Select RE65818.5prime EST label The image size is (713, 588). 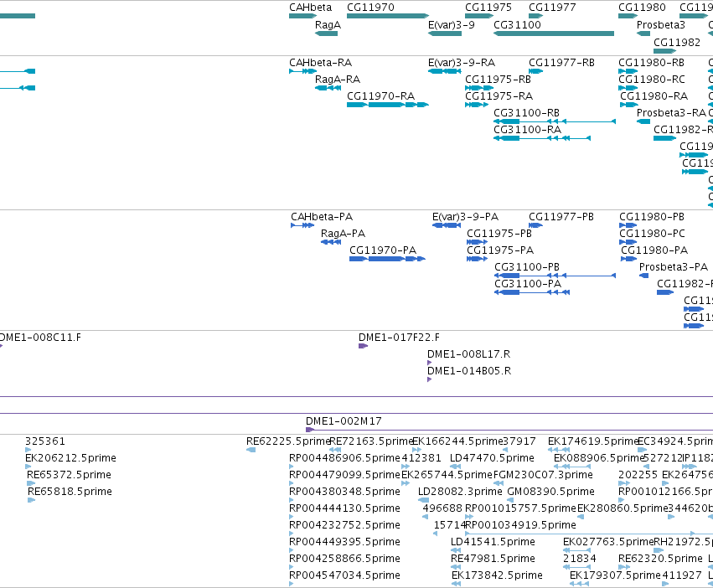pos(70,492)
